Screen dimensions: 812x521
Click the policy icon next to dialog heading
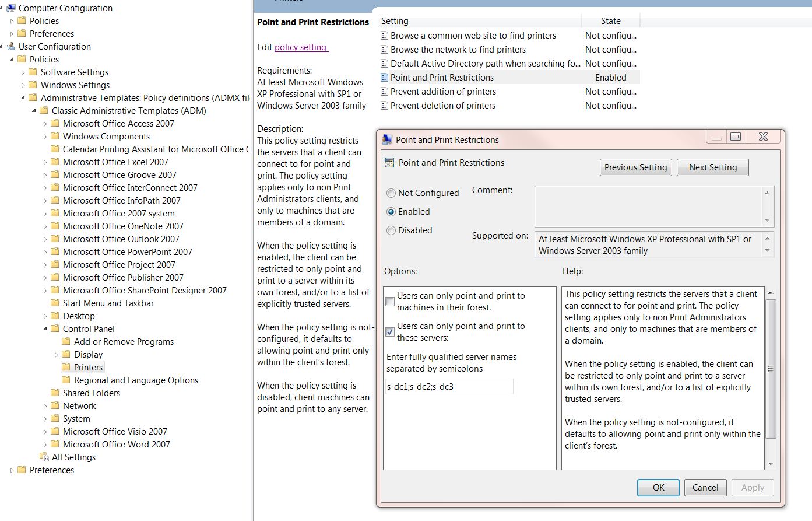point(389,163)
